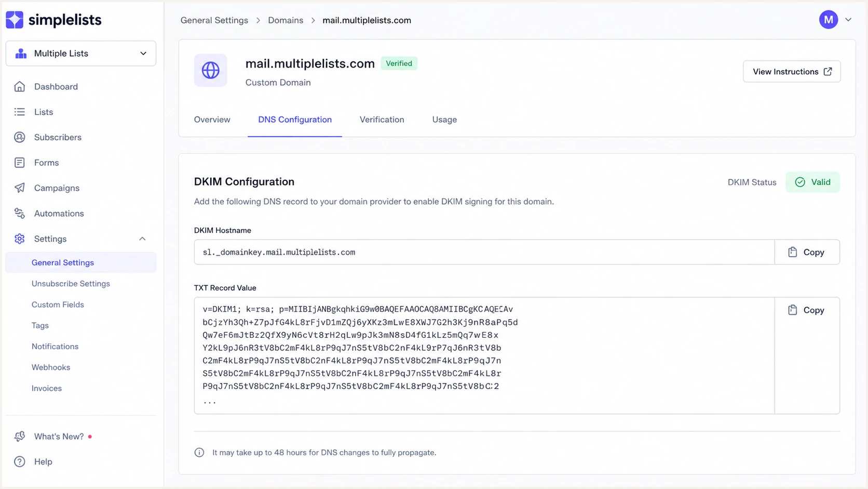
Task: Click the red What's New notification dot
Action: (90, 437)
